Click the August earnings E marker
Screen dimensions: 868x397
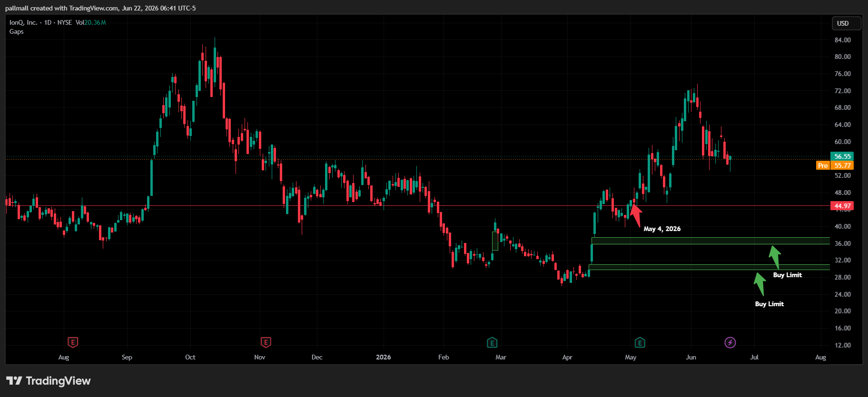(73, 342)
